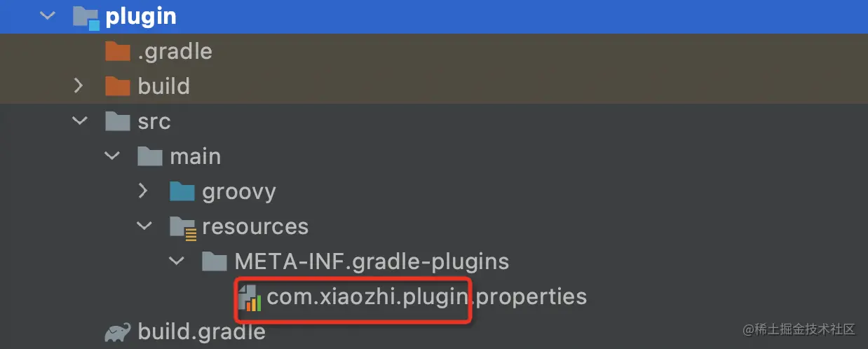Collapse the plugin module node

(48, 15)
